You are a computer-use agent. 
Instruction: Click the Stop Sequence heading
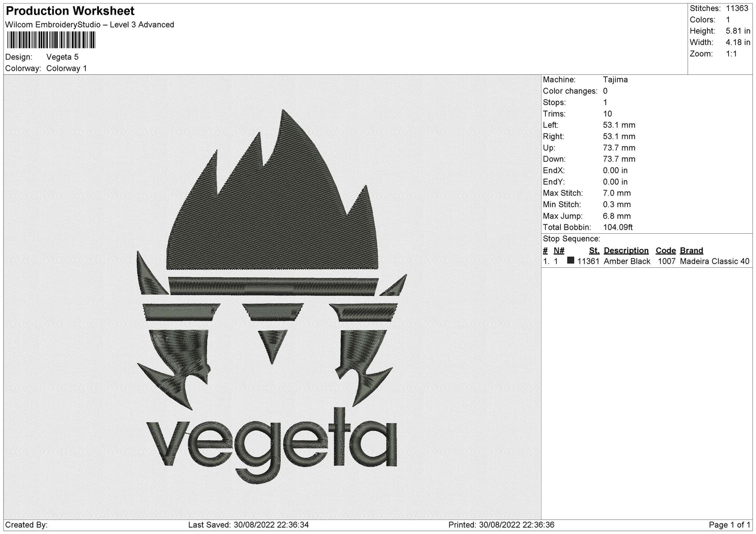click(571, 239)
